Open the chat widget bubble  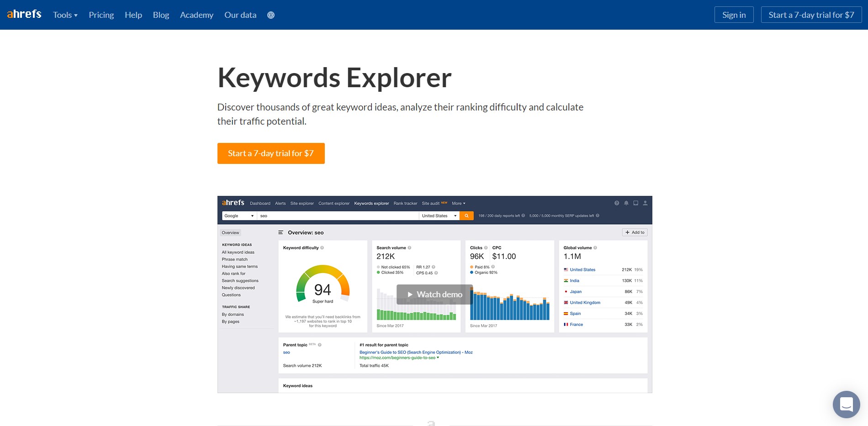846,404
